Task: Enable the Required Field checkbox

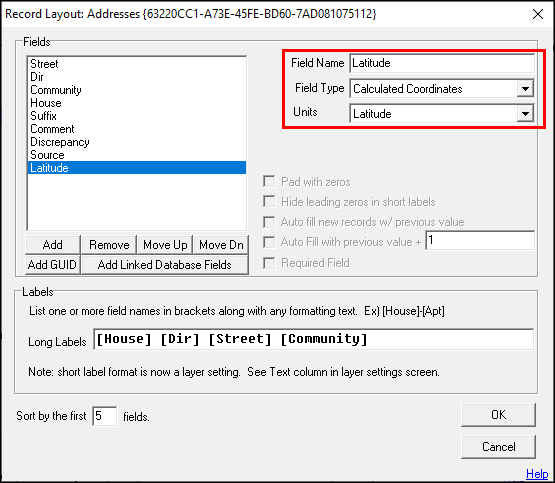Action: (x=269, y=263)
